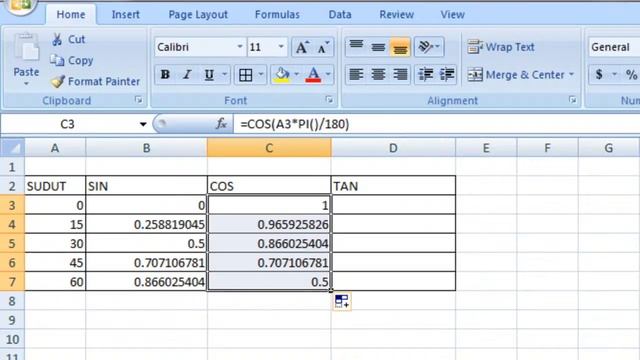Select column A header
The width and height of the screenshot is (640, 360).
55,148
